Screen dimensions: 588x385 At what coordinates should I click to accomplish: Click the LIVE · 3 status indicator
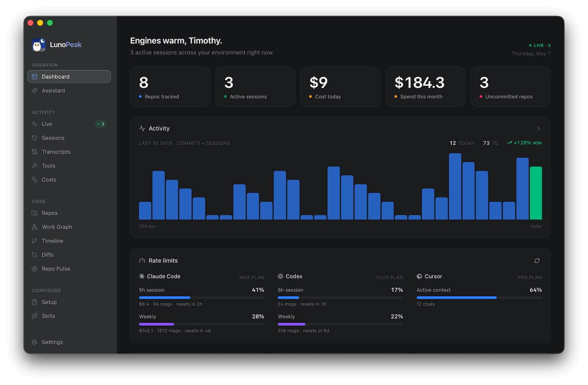539,45
